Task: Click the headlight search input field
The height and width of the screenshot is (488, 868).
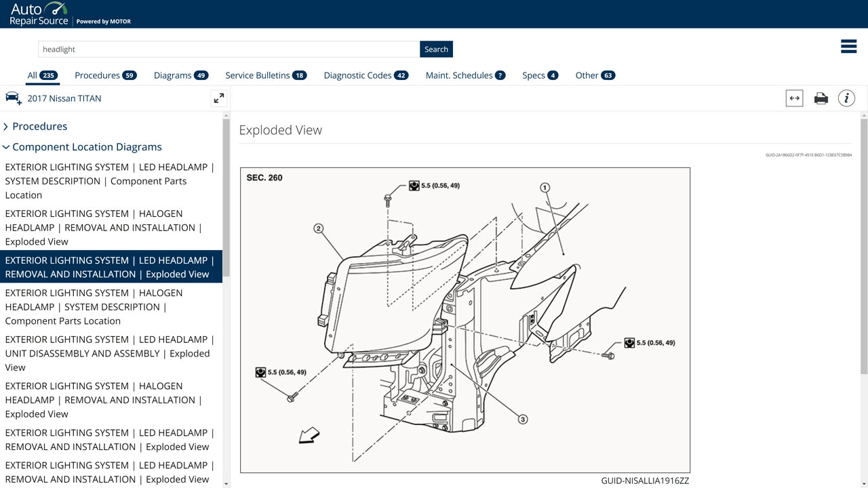Action: [229, 49]
